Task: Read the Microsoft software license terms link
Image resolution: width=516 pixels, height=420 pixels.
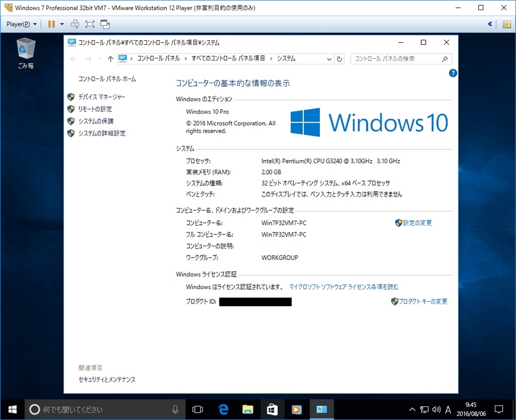Action: tap(344, 287)
